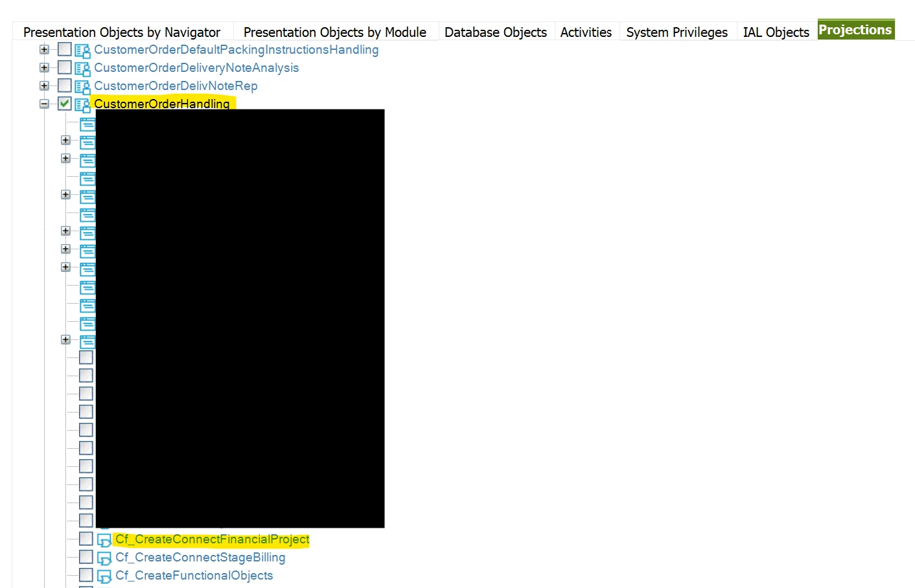This screenshot has height=588, width=915.
Task: Tick the Cf_CreateFunctionalObjects checkbox
Action: click(86, 575)
